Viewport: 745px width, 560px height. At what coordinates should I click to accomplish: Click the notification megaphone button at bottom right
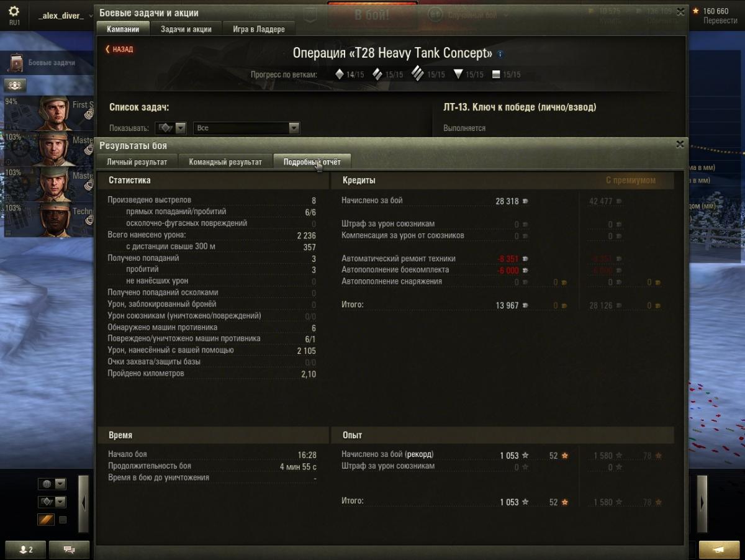719,549
